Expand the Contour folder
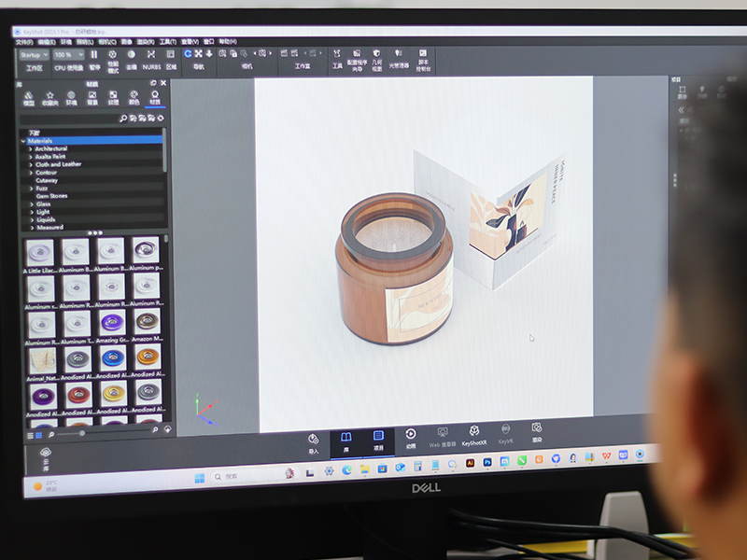 [31, 173]
